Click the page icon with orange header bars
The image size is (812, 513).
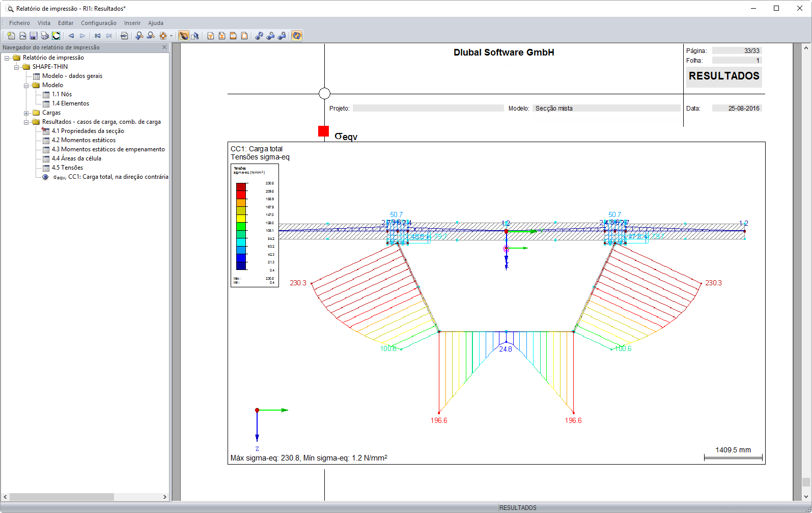click(x=233, y=36)
